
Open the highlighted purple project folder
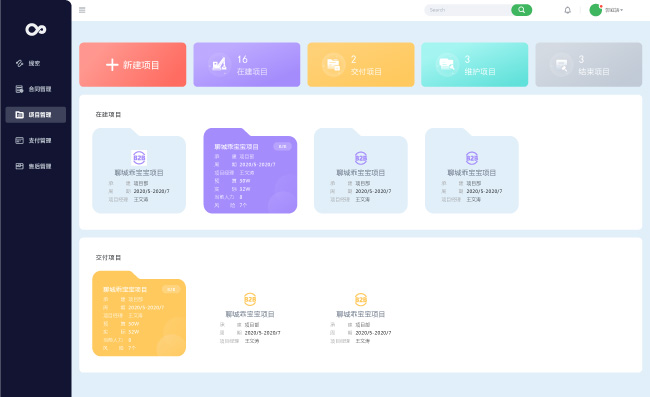250,171
